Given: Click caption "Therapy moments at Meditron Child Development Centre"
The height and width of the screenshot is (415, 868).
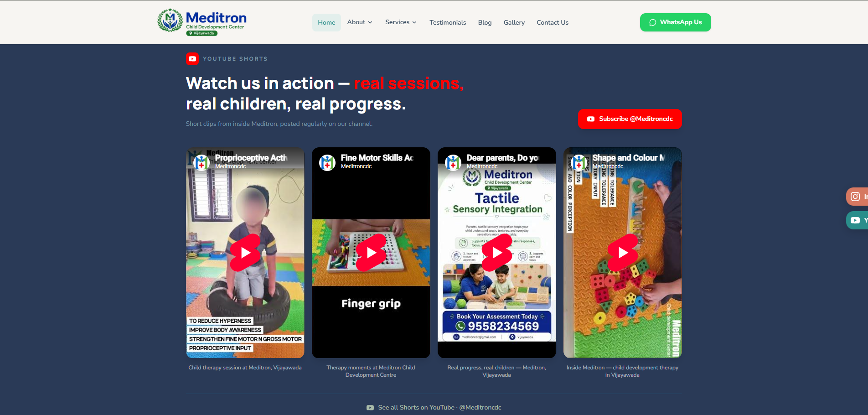Looking at the screenshot, I should coord(371,371).
